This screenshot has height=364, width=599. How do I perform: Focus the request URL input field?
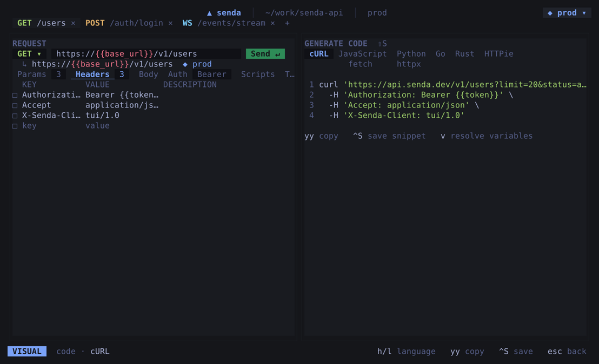[146, 54]
